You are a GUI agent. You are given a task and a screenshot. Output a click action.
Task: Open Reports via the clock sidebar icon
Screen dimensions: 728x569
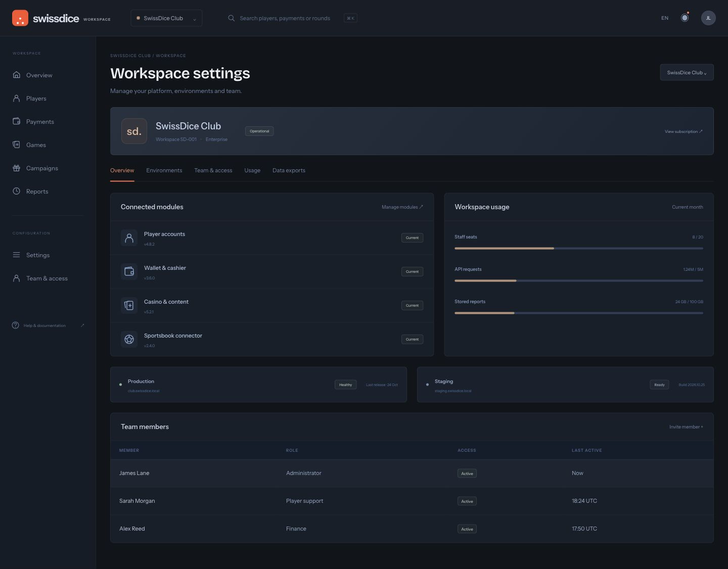17,192
